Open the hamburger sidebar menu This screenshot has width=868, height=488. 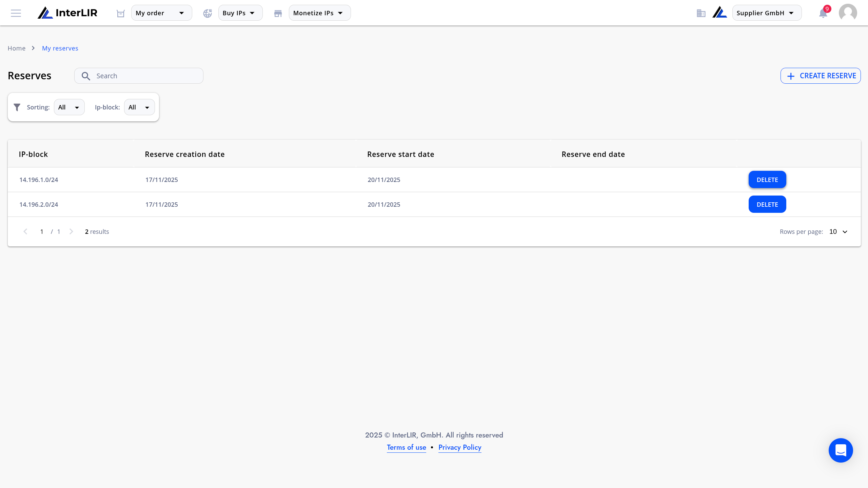coord(16,13)
